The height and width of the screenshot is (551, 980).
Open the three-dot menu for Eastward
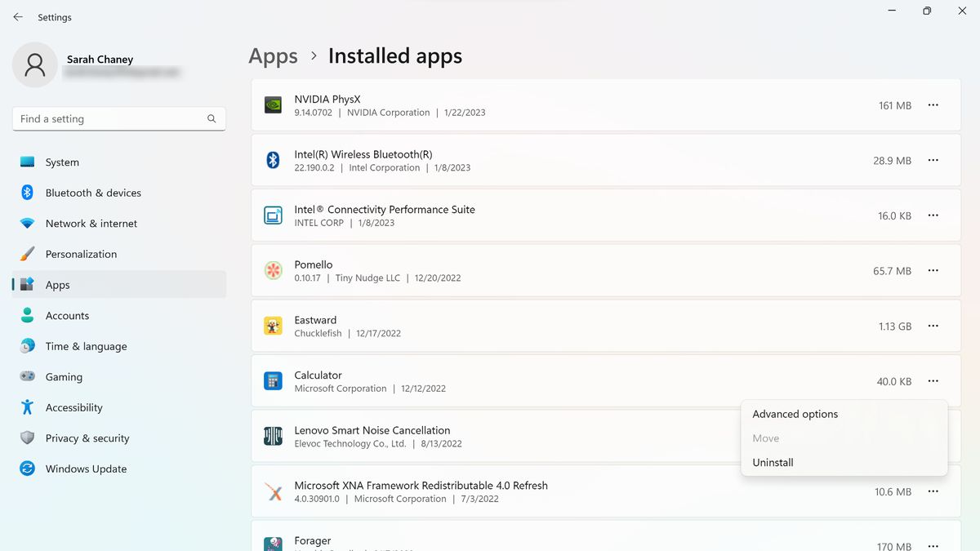933,326
